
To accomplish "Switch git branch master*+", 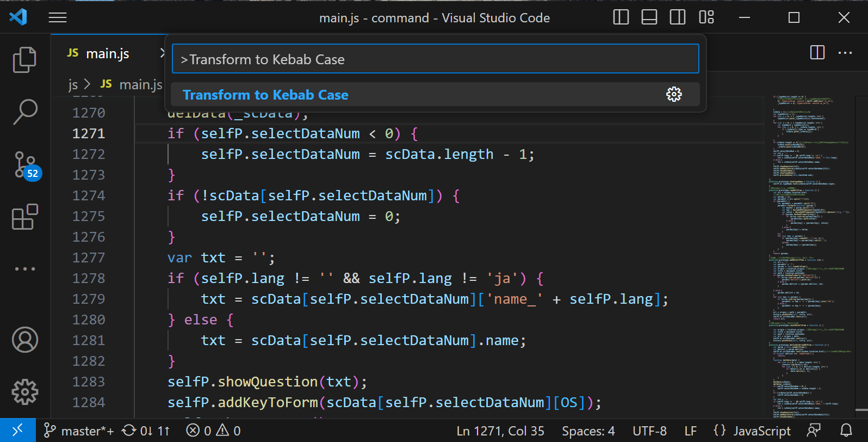I will tap(78, 431).
